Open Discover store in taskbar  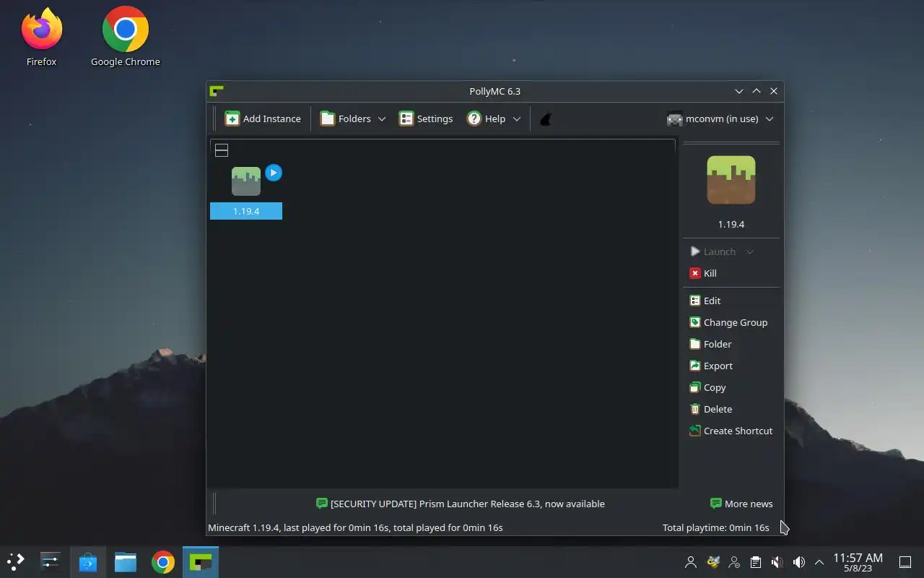pyautogui.click(x=88, y=561)
